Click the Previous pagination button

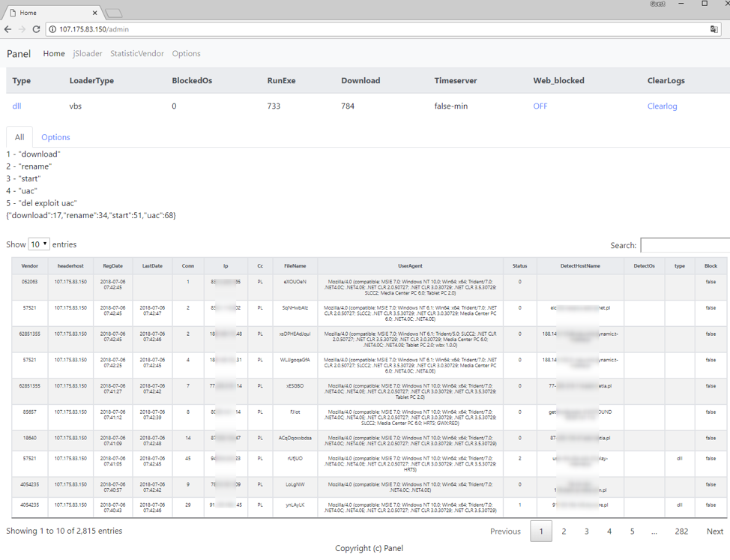(x=505, y=532)
